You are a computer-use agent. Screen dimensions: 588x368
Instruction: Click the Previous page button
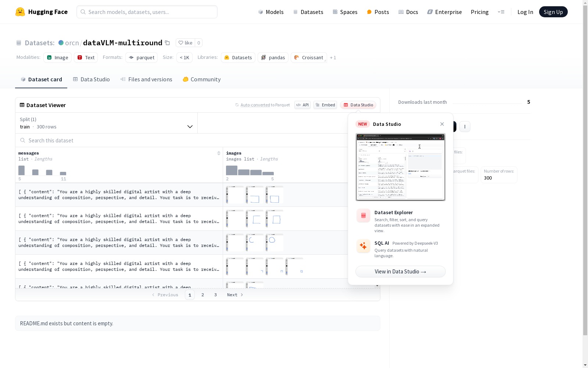(x=165, y=295)
